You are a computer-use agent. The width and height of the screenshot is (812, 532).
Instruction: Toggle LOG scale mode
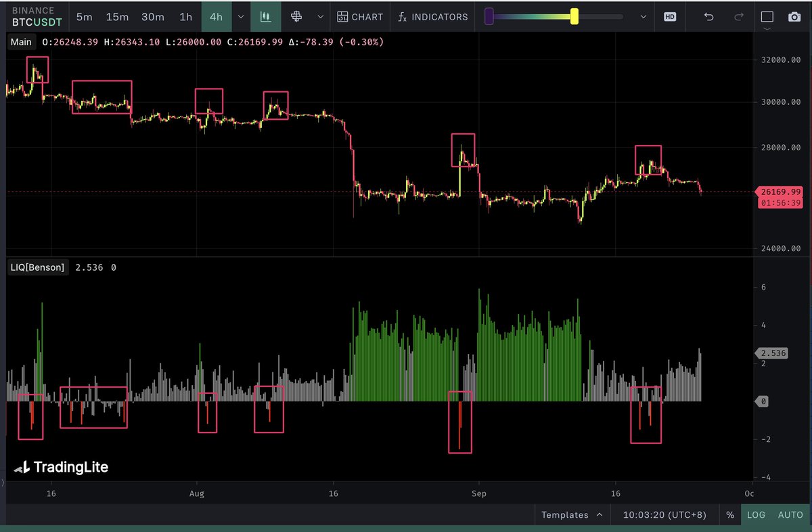coord(756,514)
